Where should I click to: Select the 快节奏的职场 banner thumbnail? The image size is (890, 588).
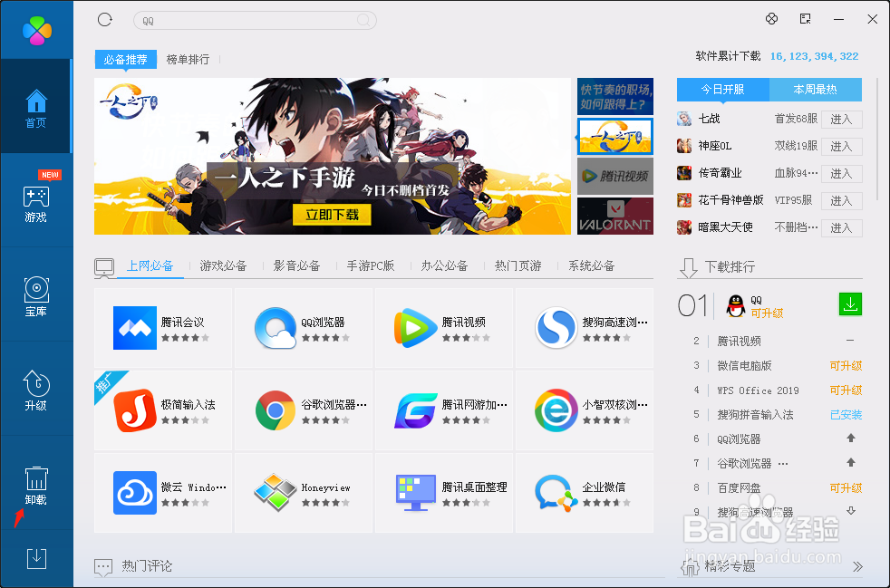click(x=615, y=96)
